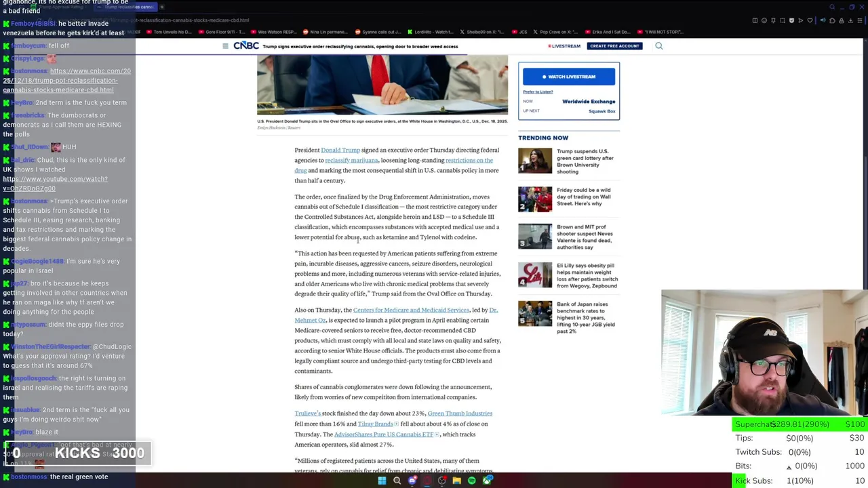Click the Trump signing photo in the article
Viewport: 868px width, 488px height.
click(382, 85)
